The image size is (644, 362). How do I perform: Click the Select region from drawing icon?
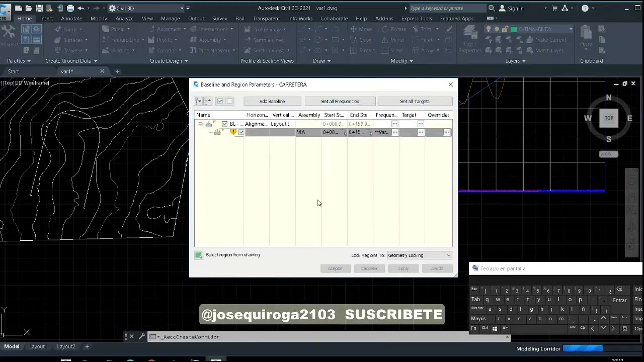coord(199,255)
